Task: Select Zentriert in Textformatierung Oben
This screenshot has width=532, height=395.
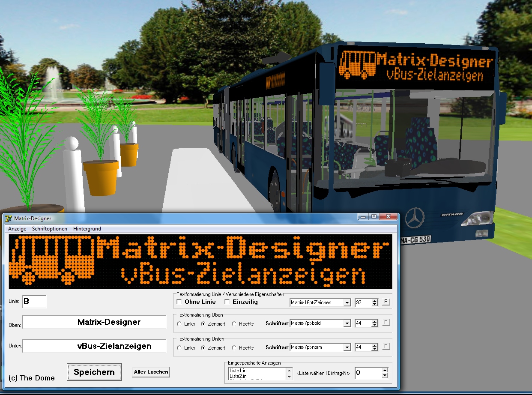Action: [x=204, y=324]
